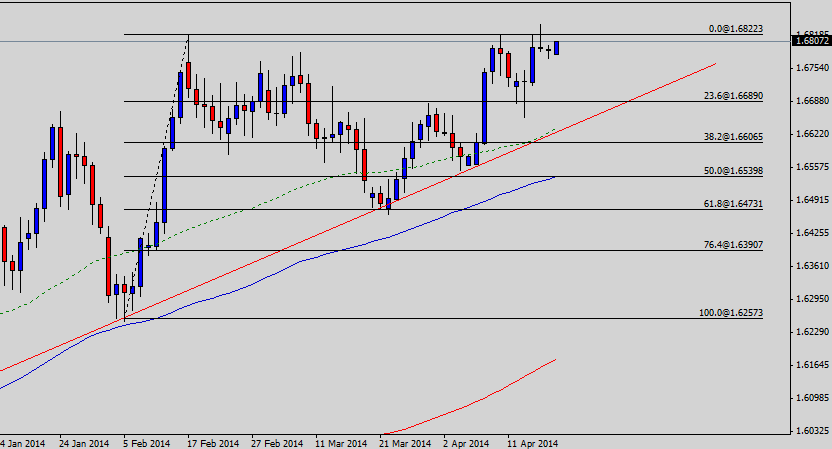Image resolution: width=832 pixels, height=449 pixels.
Task: Select the 76.4@1.63907 Fibonacci level label
Action: 733,245
